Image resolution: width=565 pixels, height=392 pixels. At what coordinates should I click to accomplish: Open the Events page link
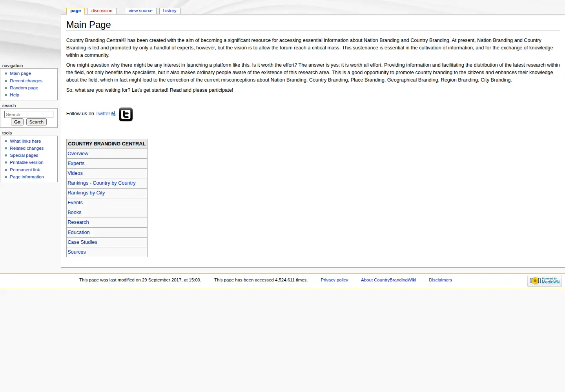75,203
